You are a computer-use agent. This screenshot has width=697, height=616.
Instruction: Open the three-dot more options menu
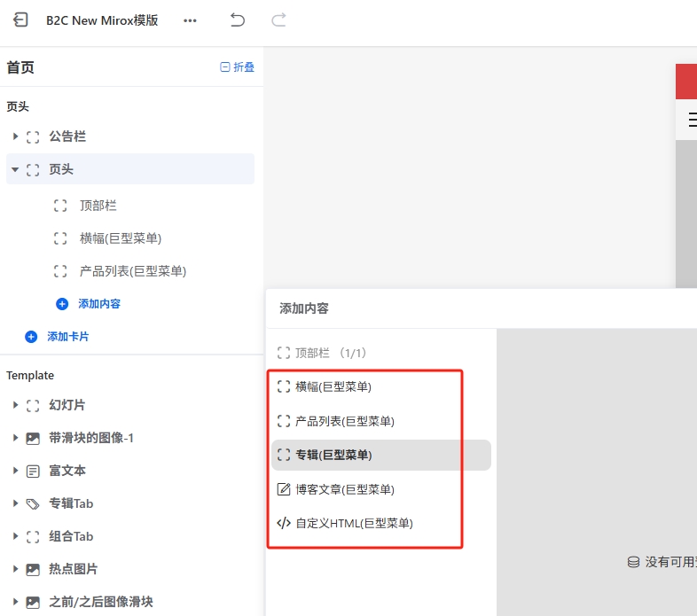190,20
